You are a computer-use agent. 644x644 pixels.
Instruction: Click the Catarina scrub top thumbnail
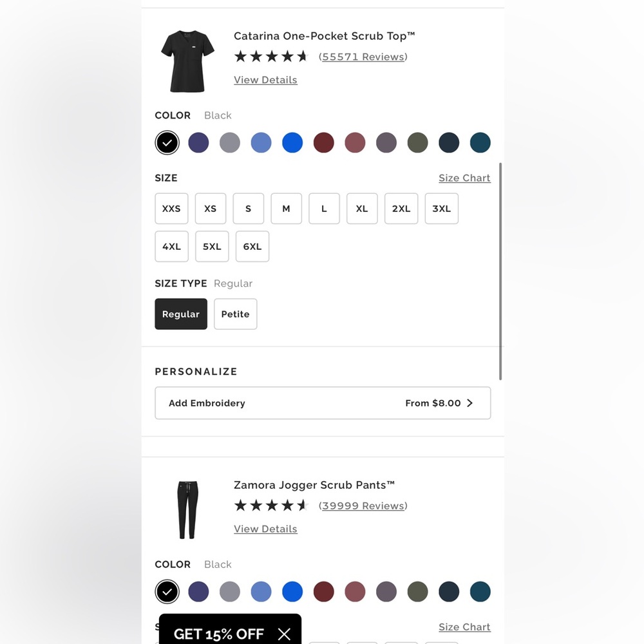click(187, 61)
